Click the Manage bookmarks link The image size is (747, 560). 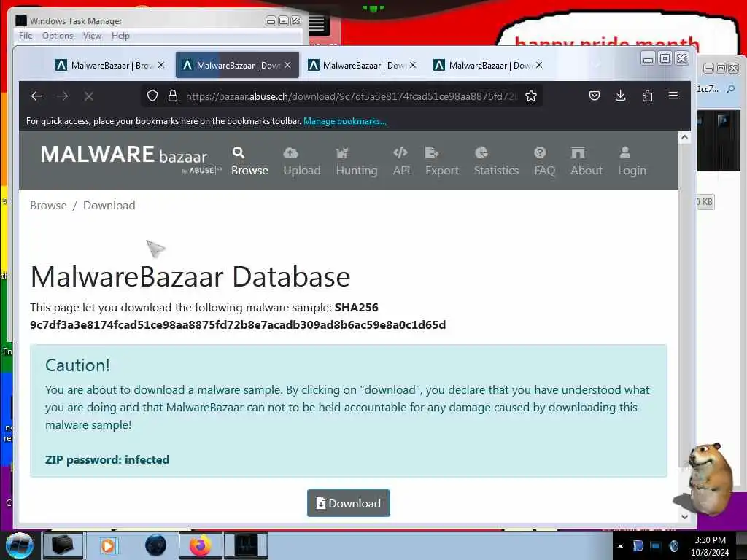345,121
